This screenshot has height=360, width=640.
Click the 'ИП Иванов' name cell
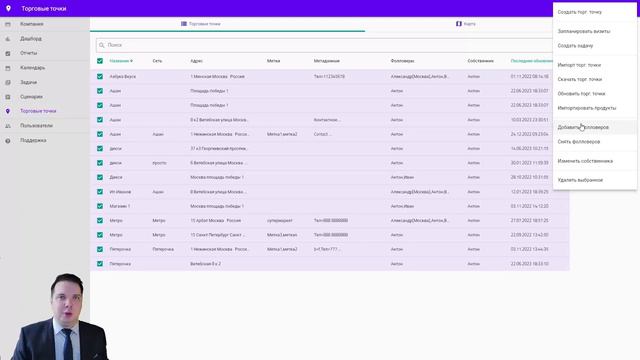[120, 191]
